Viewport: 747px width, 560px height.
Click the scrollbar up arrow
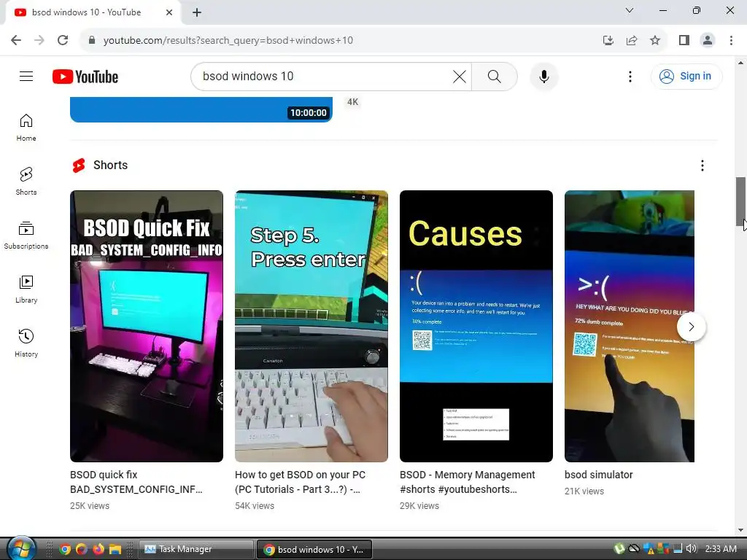741,63
